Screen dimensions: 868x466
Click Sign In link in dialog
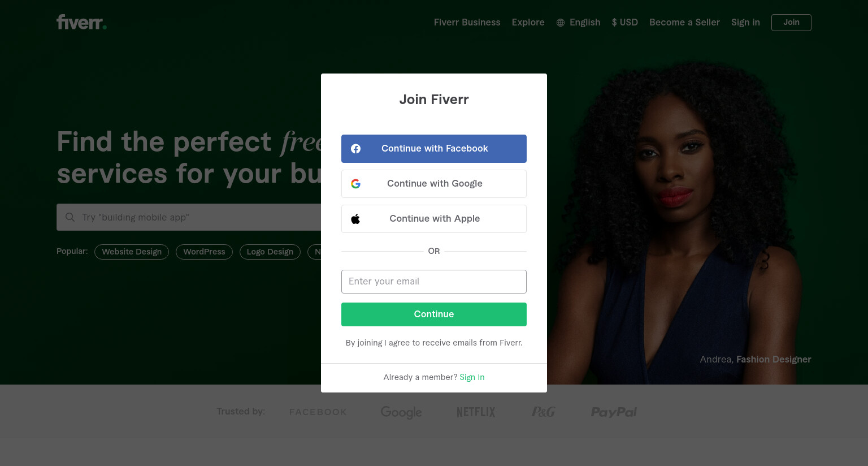click(x=472, y=377)
